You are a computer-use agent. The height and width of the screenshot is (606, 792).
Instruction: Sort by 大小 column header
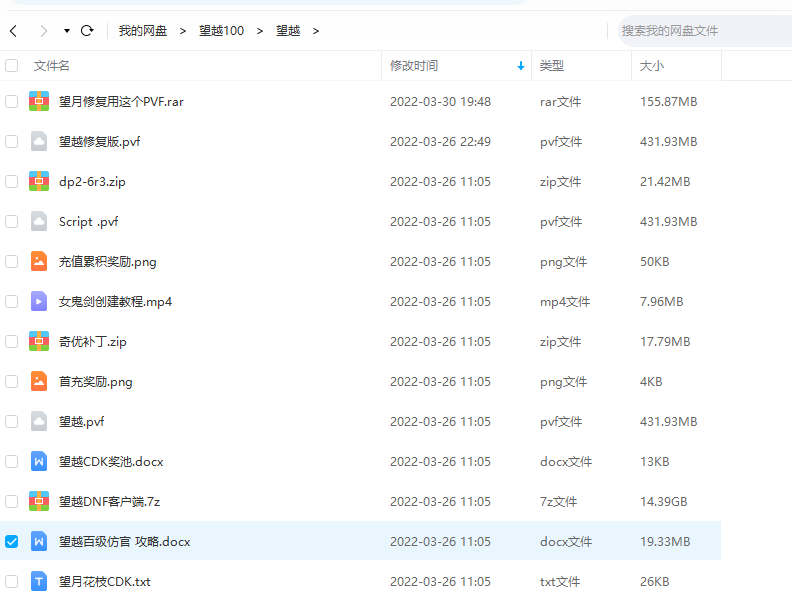pos(652,66)
